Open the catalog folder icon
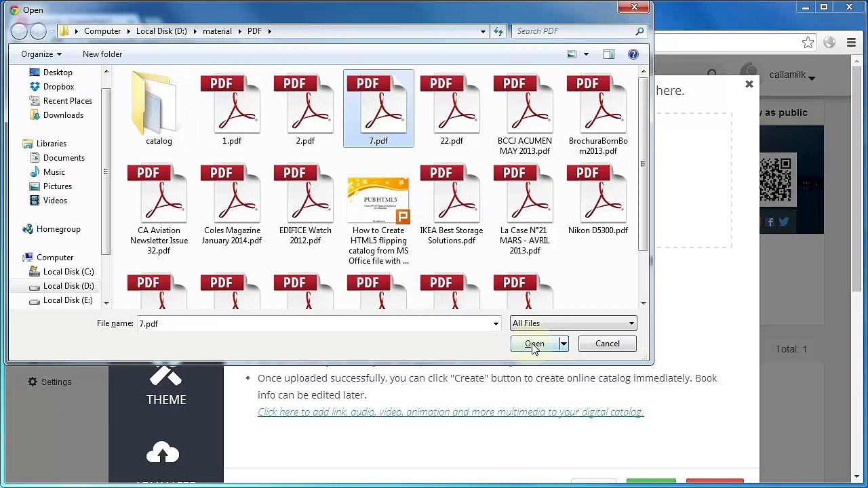Image resolution: width=868 pixels, height=488 pixels. coord(159,104)
